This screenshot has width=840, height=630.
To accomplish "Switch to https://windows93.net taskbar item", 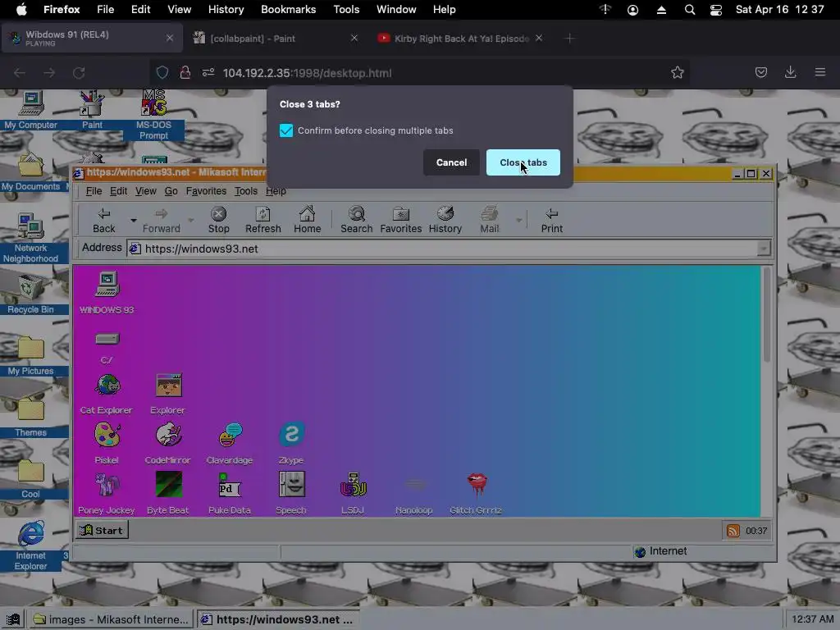I will [277, 619].
